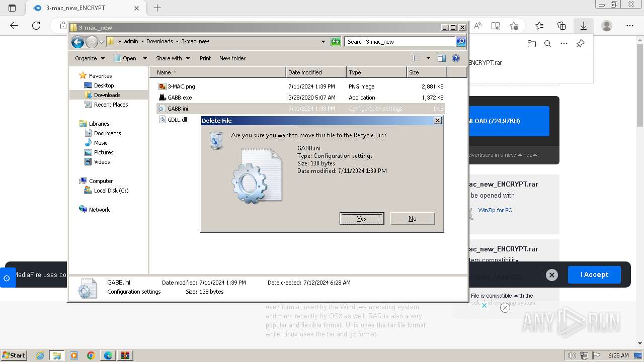Pin the Edge downloads flyout

pyautogui.click(x=580, y=44)
